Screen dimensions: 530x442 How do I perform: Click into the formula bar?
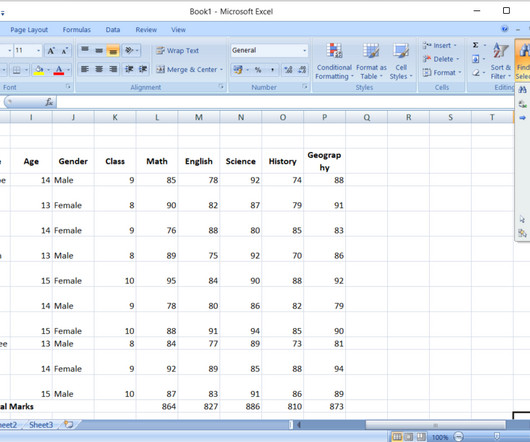tap(285, 102)
